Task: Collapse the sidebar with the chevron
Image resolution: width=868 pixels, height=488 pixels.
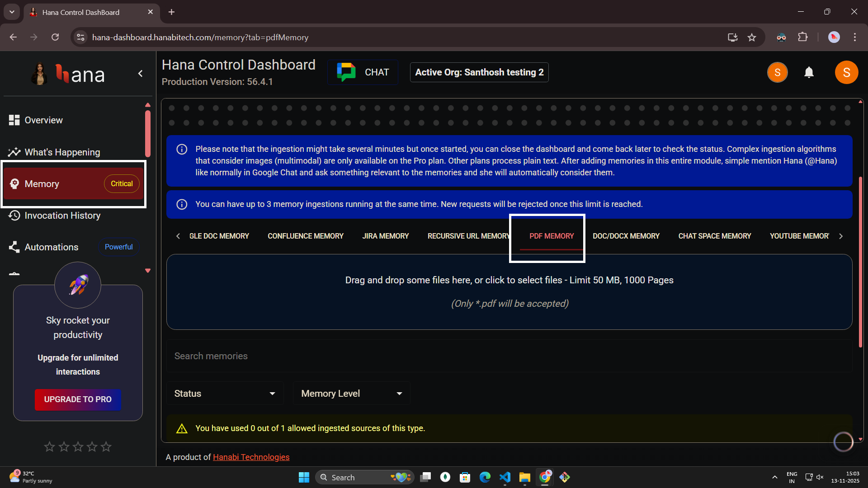Action: pos(140,73)
